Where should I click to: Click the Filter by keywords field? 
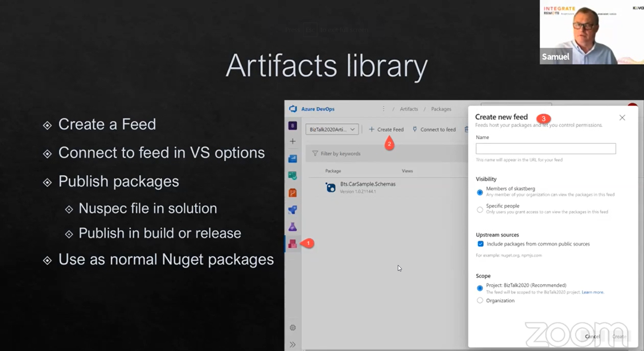click(387, 153)
